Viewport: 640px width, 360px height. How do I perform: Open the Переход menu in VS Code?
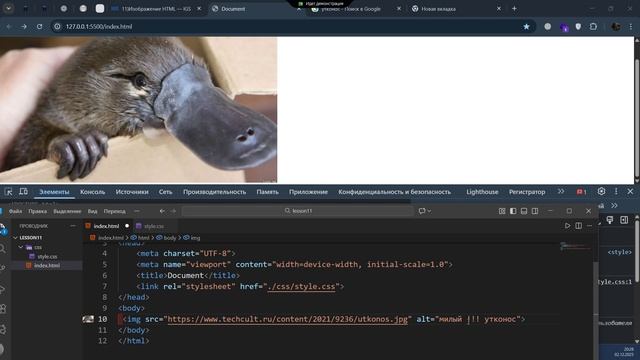[114, 211]
